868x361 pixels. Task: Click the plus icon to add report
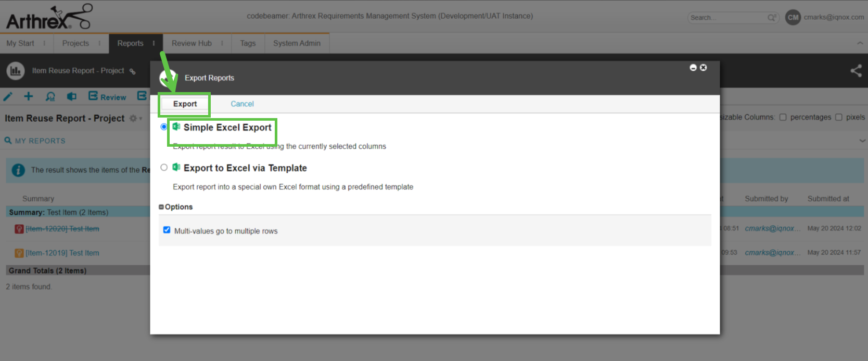[x=29, y=96]
